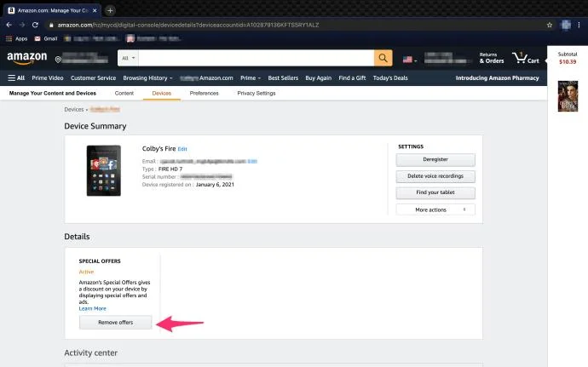588x367 pixels.
Task: Reload the page with refresh icon
Action: pos(35,25)
